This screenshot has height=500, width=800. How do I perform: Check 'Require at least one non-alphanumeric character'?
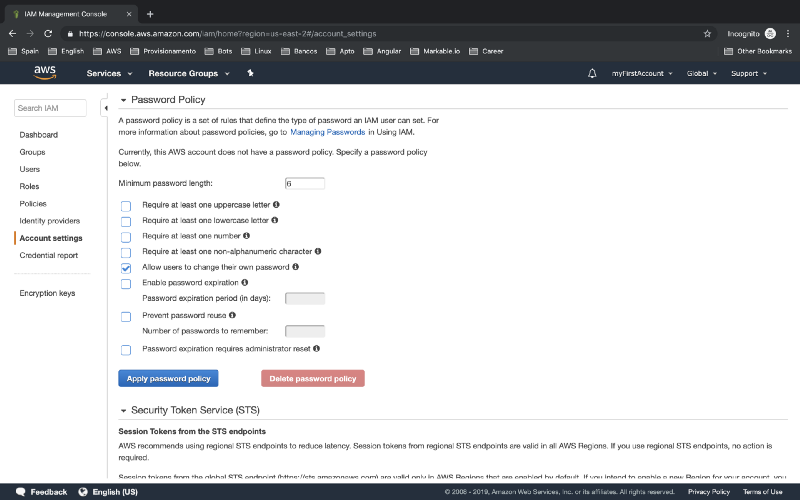[126, 253]
